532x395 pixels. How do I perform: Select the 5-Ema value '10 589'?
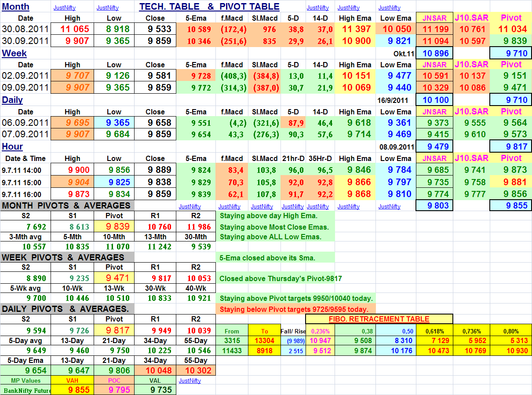click(x=196, y=29)
